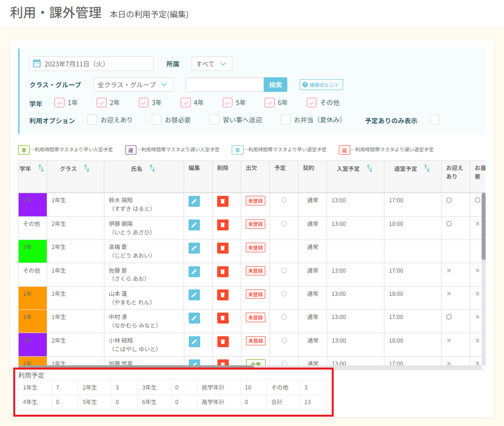The image size is (504, 426).
Task: Click the table vertical scrollbar thumb
Action: [x=483, y=226]
